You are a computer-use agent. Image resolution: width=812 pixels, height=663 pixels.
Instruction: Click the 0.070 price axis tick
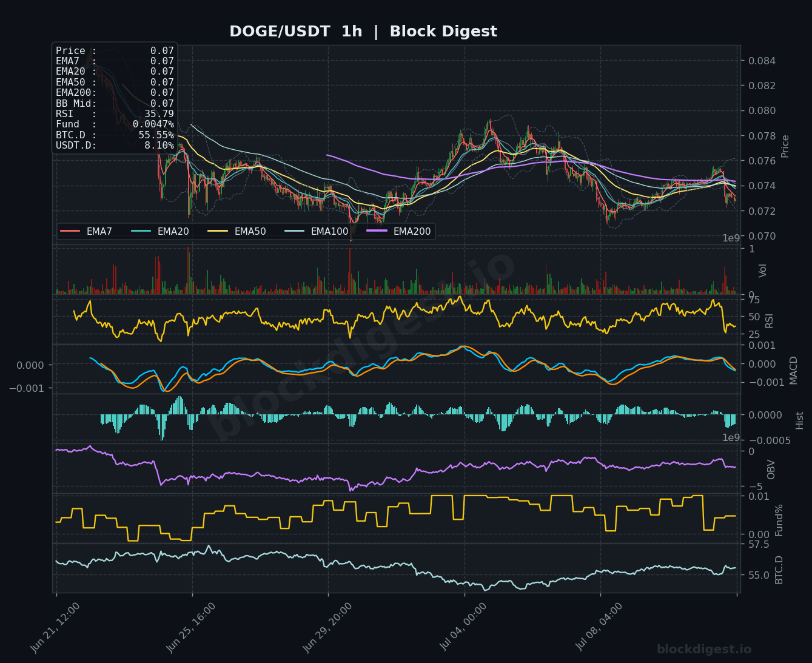tap(762, 236)
